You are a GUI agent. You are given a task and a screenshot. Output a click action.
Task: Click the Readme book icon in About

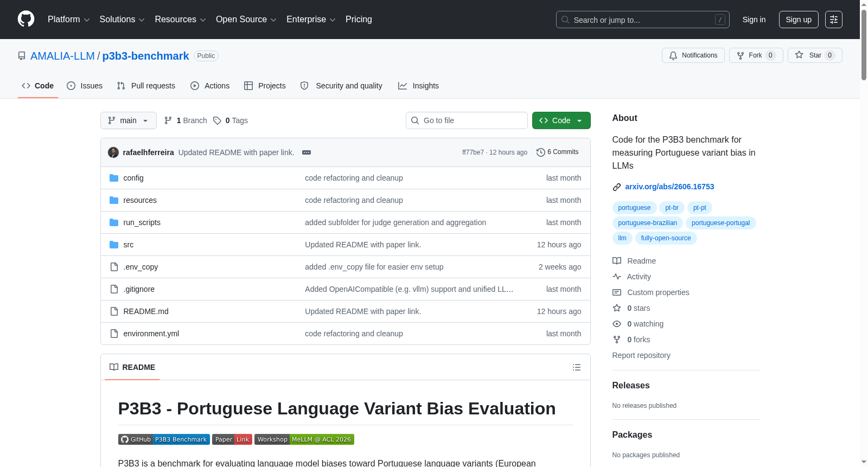617,261
